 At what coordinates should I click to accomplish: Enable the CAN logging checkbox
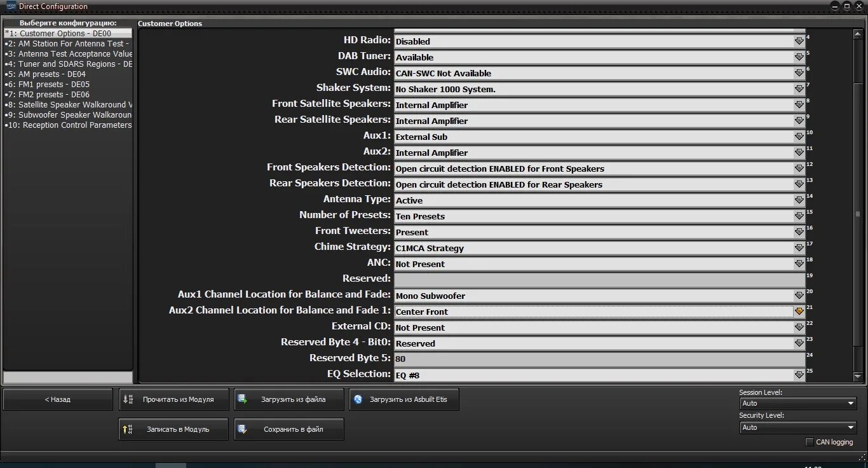[x=810, y=442]
